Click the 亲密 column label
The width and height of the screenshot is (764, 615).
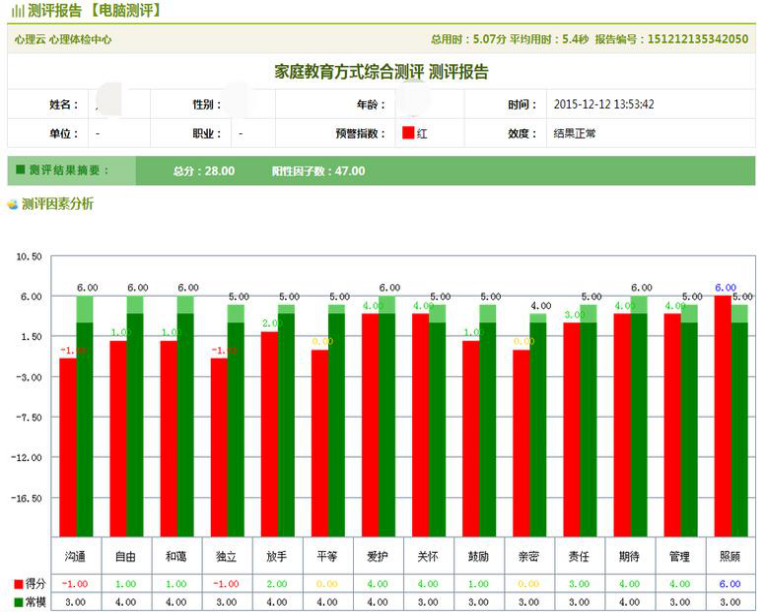[528, 556]
